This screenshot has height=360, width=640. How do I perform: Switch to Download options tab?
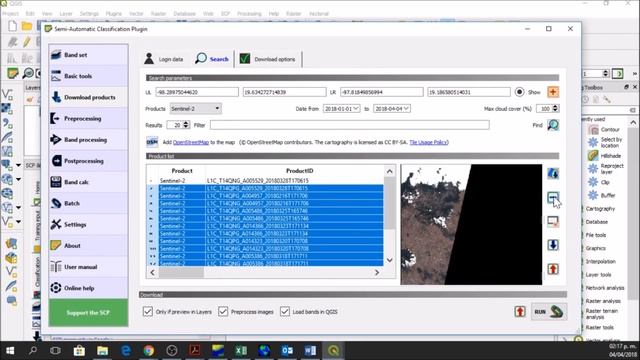click(267, 59)
